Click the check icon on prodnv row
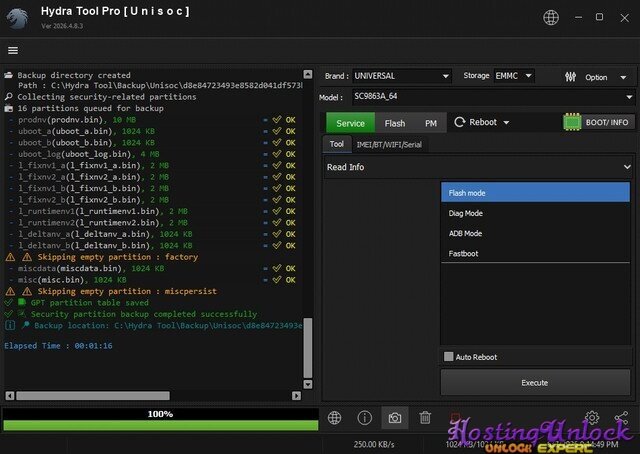 point(277,120)
